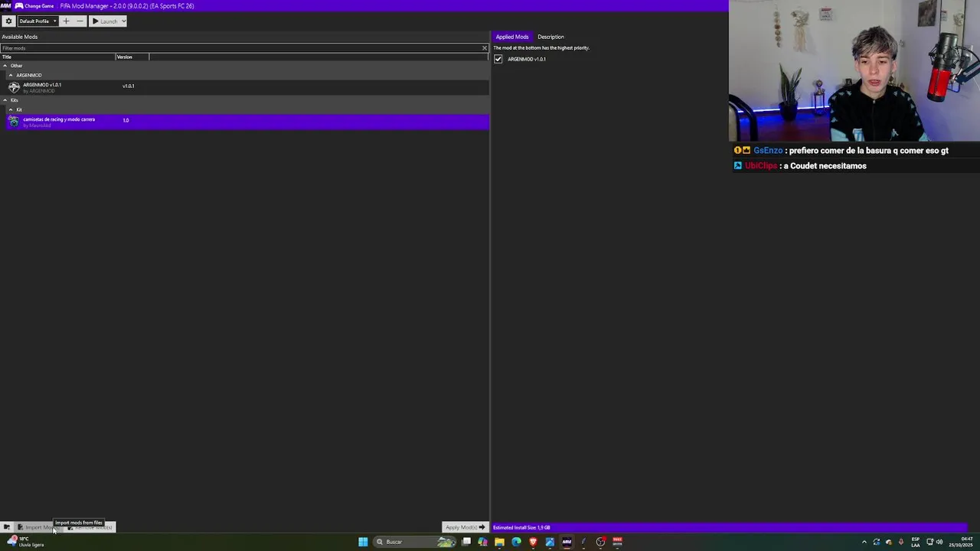This screenshot has height=551, width=980.
Task: Click version 1.0 of camisetas mod
Action: (126, 120)
